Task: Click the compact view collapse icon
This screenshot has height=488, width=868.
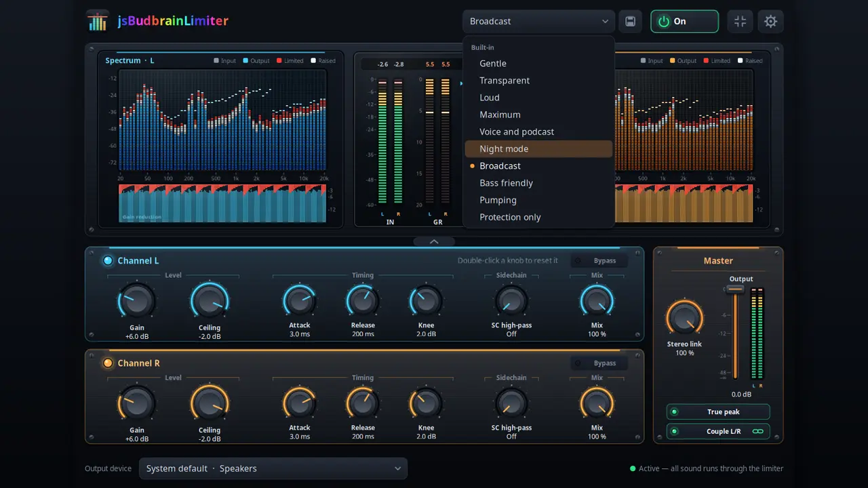Action: [x=740, y=21]
